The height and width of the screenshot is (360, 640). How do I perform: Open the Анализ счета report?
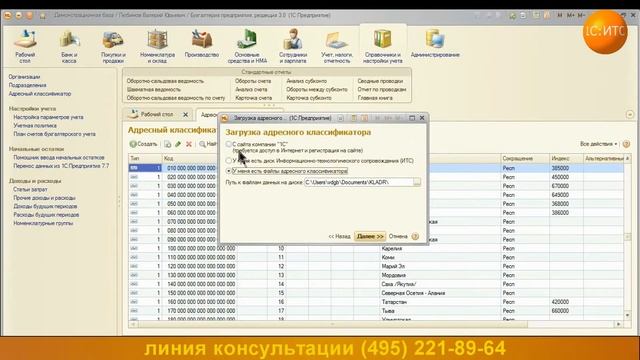point(251,89)
